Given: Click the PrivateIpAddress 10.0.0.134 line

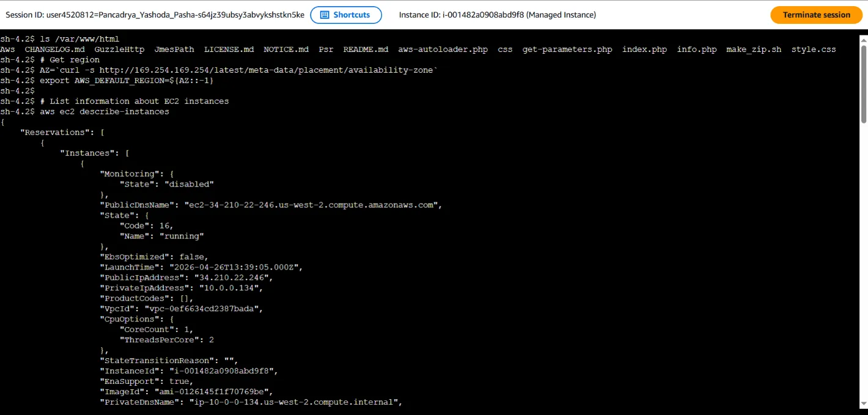Looking at the screenshot, I should click(x=182, y=288).
